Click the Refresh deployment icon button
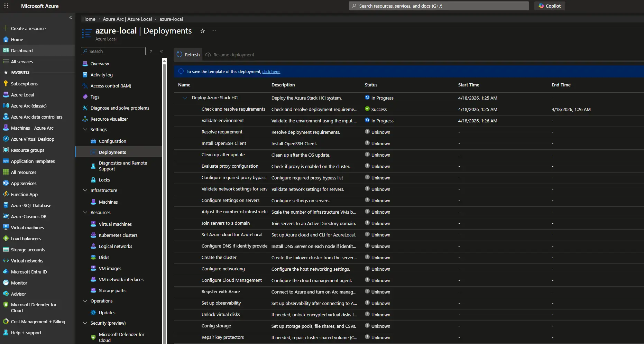The width and height of the screenshot is (644, 344). pos(188,55)
